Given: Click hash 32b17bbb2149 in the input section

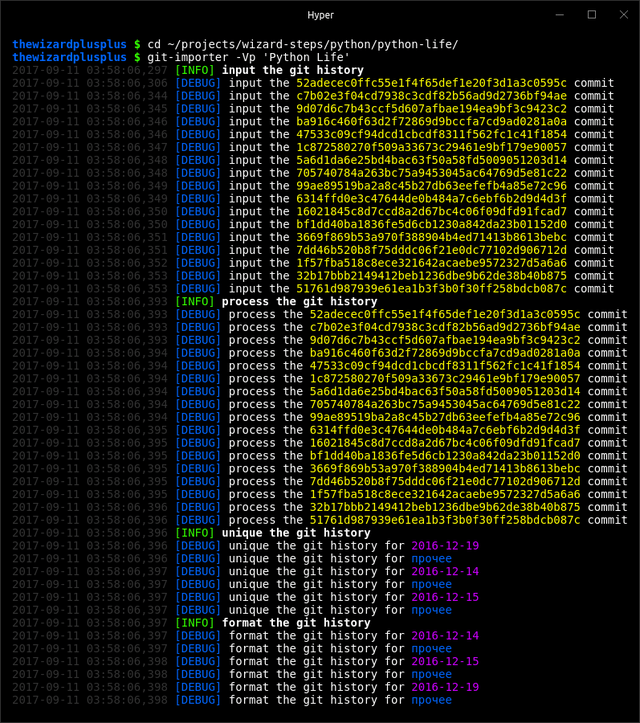Looking at the screenshot, I should tap(431, 276).
